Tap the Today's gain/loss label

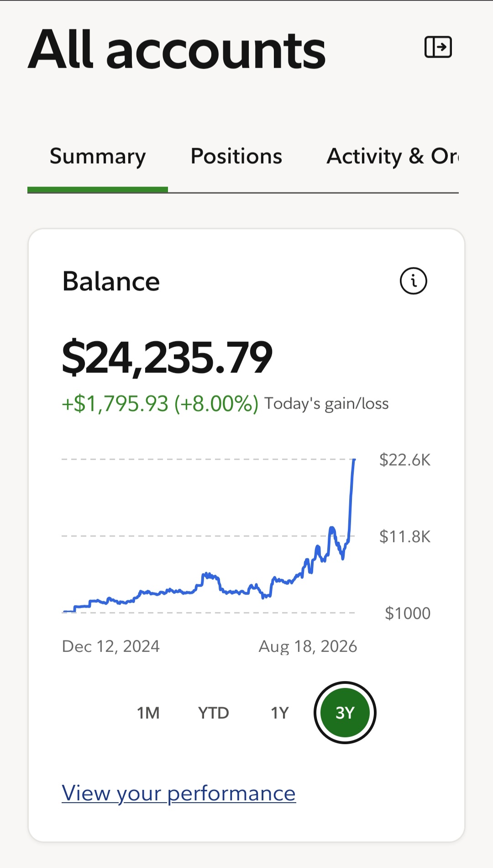click(326, 404)
